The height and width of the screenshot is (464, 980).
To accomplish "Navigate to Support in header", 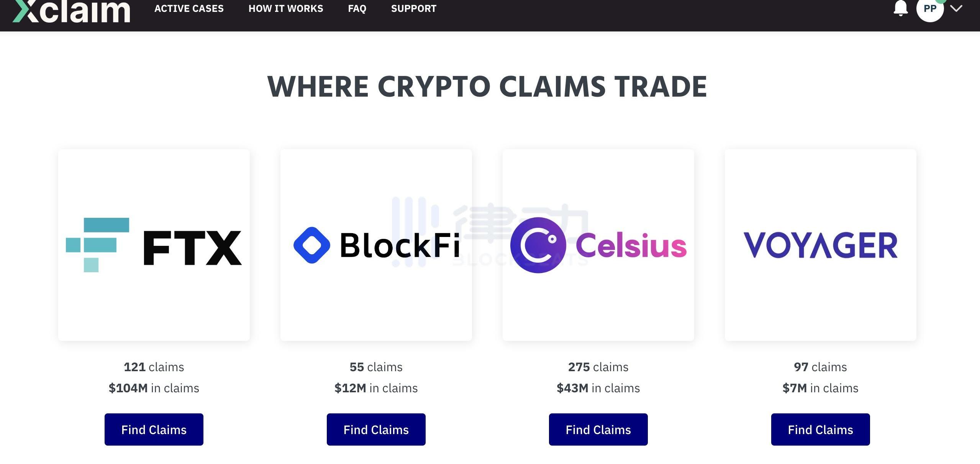I will click(414, 8).
